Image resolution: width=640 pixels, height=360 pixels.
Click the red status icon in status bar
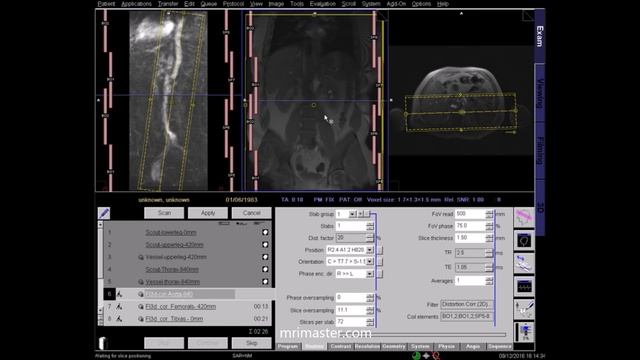[436, 356]
